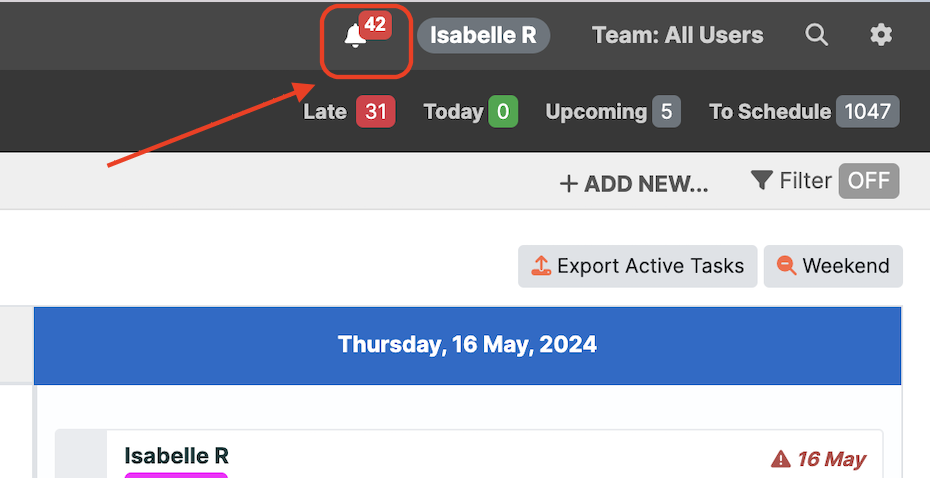Expand the ADD NEW... menu
Image resolution: width=930 pixels, height=478 pixels.
click(633, 183)
